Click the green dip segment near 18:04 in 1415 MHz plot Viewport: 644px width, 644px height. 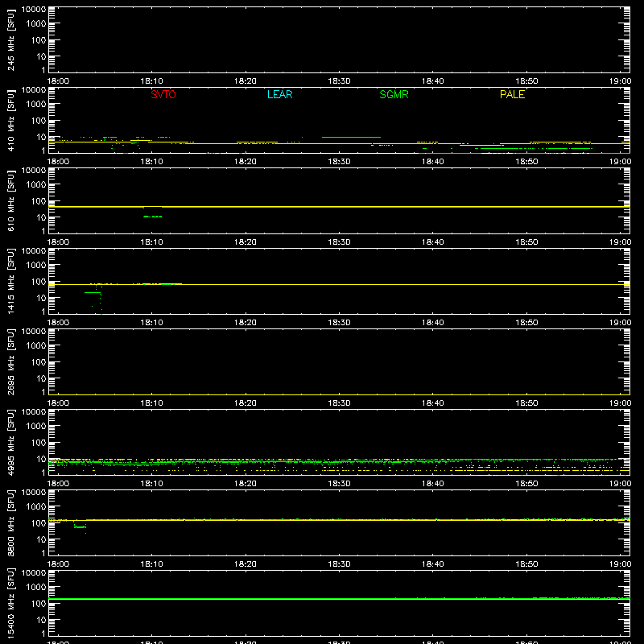tap(93, 292)
